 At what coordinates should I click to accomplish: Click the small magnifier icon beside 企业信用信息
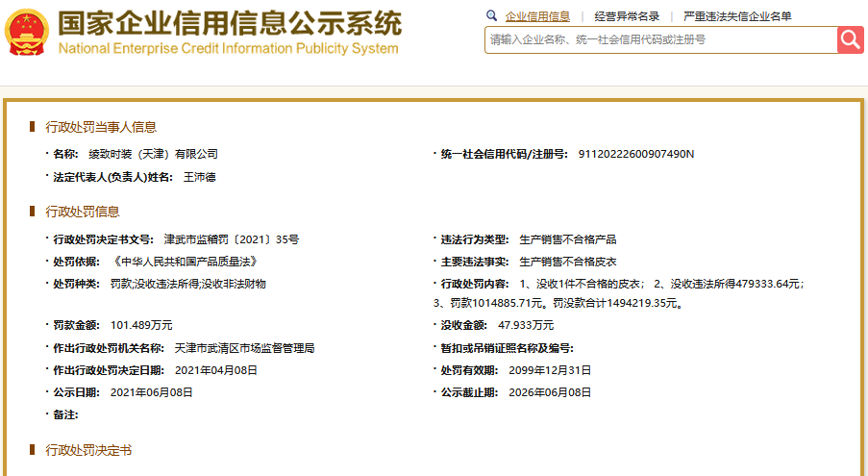tap(491, 15)
